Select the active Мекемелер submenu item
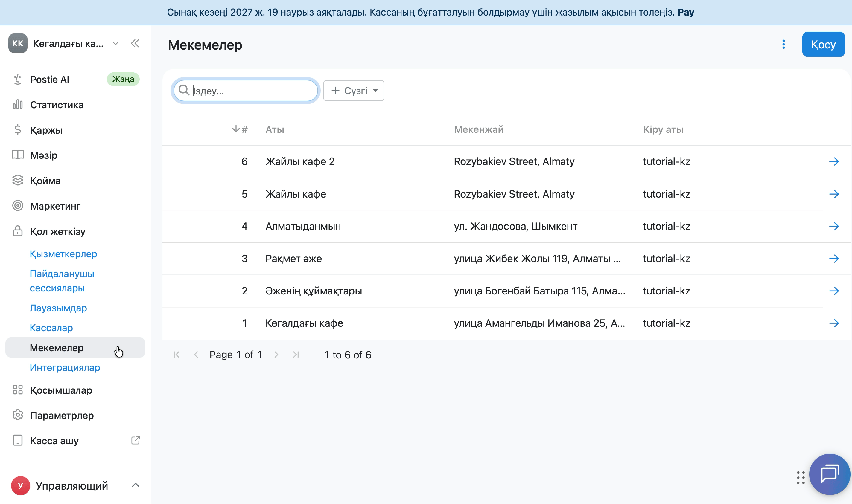The image size is (852, 504). [75, 348]
